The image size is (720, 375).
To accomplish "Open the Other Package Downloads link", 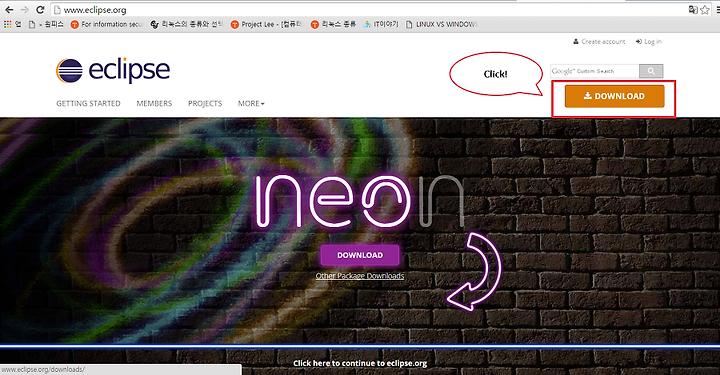I will tap(360, 276).
